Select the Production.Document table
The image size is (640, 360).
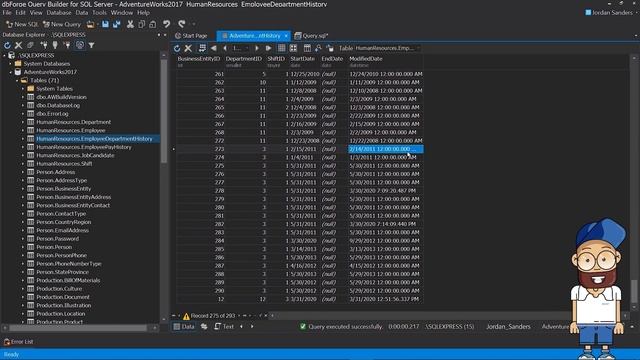(63, 297)
